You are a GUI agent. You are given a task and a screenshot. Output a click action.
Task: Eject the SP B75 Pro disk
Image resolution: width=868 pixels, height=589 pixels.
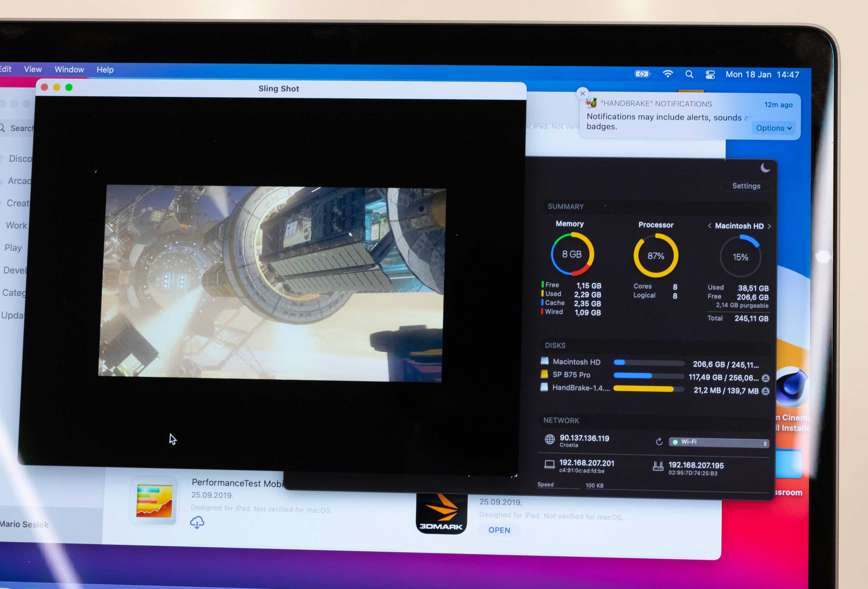coord(765,378)
